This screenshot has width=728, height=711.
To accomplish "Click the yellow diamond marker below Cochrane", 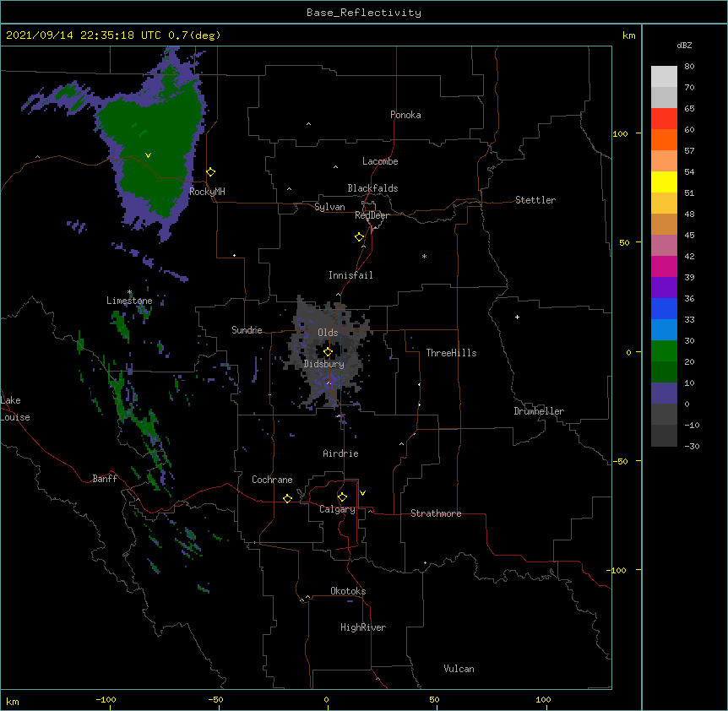I will [287, 498].
